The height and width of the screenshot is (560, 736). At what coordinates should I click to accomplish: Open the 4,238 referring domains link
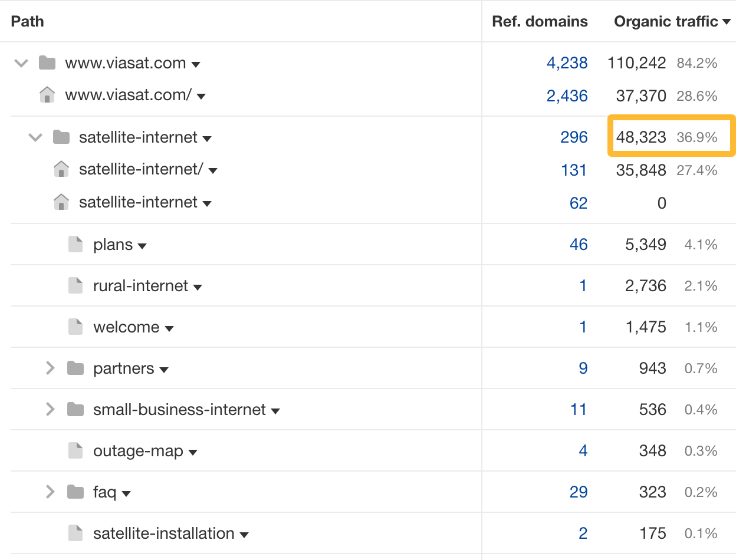coord(567,62)
